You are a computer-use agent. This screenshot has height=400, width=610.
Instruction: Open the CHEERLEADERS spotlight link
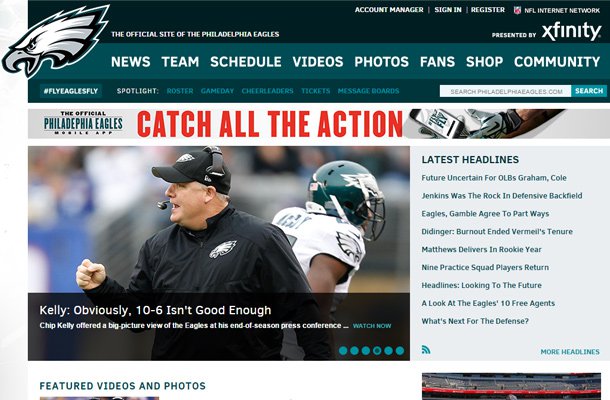(267, 91)
